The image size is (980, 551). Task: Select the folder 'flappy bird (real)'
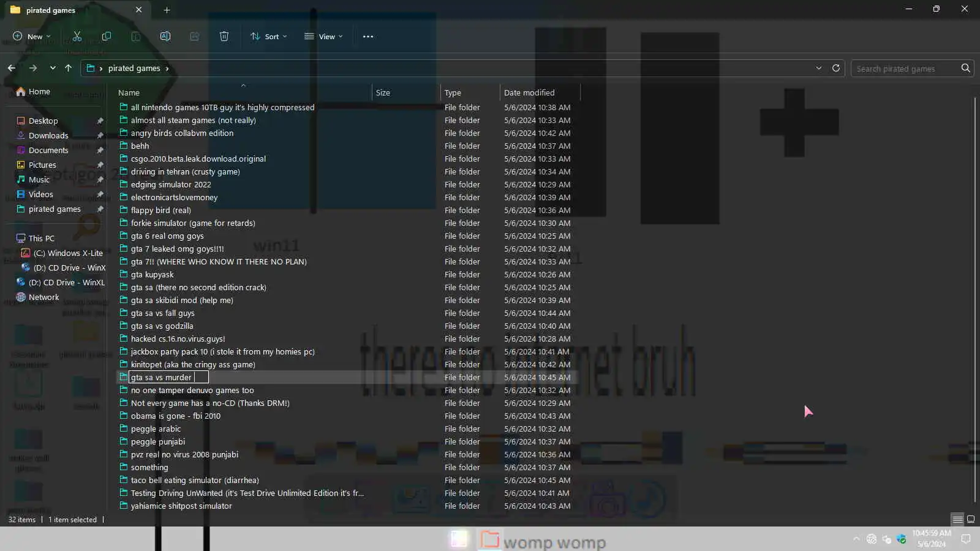point(161,210)
